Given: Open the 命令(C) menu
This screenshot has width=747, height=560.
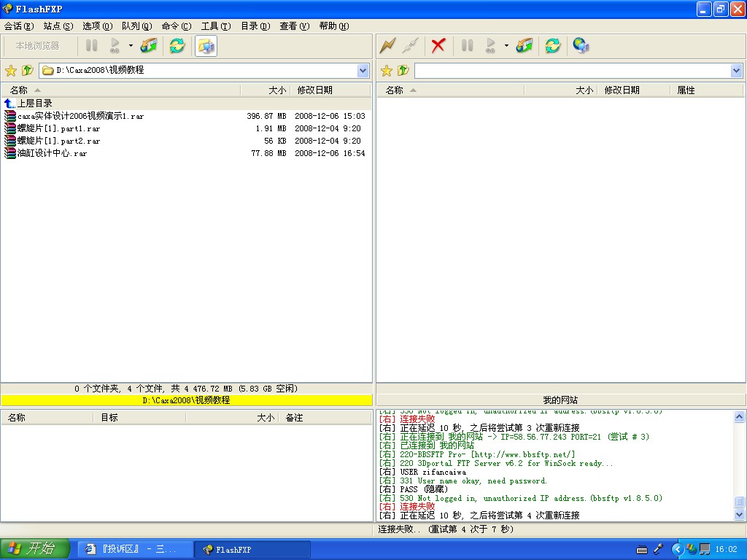Looking at the screenshot, I should (x=177, y=26).
